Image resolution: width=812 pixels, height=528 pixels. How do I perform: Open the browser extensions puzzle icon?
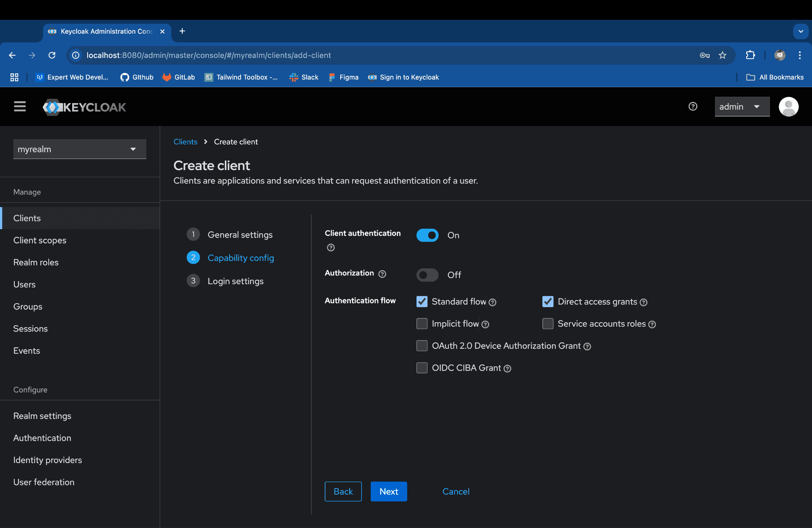tap(750, 55)
